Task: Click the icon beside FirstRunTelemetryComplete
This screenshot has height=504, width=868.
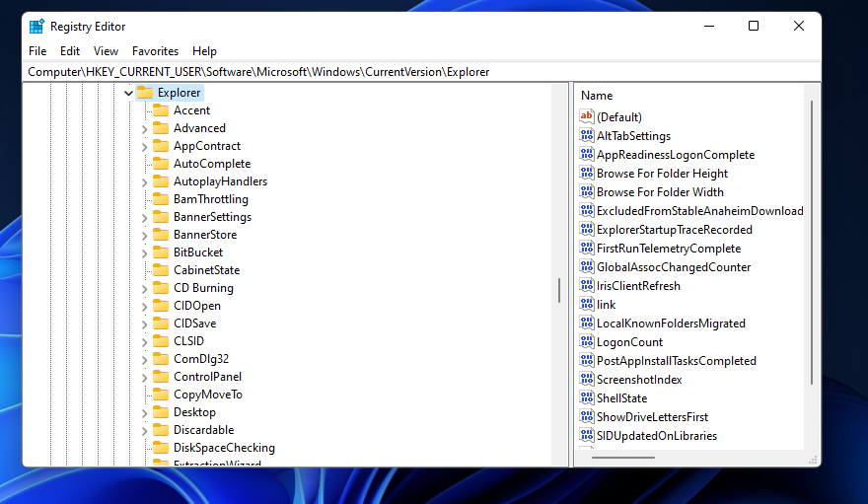Action: (x=587, y=248)
